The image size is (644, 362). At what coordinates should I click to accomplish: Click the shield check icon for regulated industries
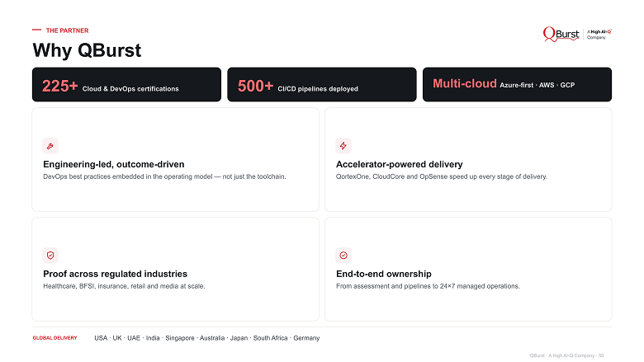[50, 256]
